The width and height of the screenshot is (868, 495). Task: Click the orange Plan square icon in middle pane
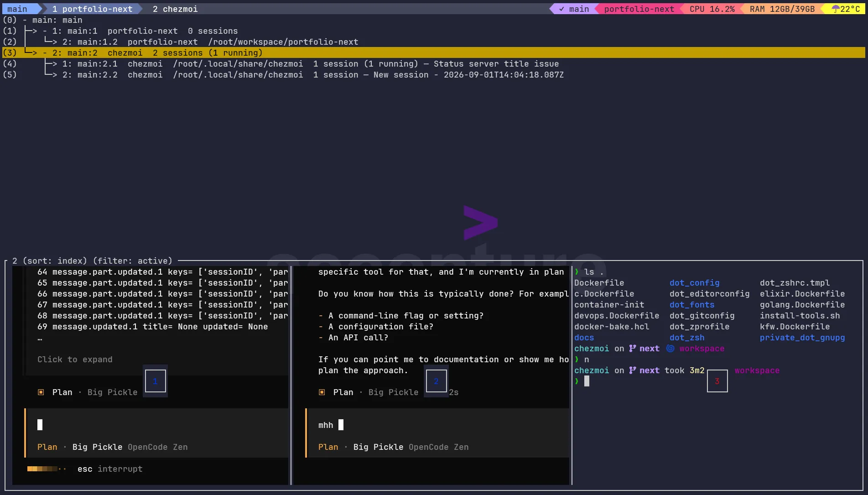tap(322, 392)
